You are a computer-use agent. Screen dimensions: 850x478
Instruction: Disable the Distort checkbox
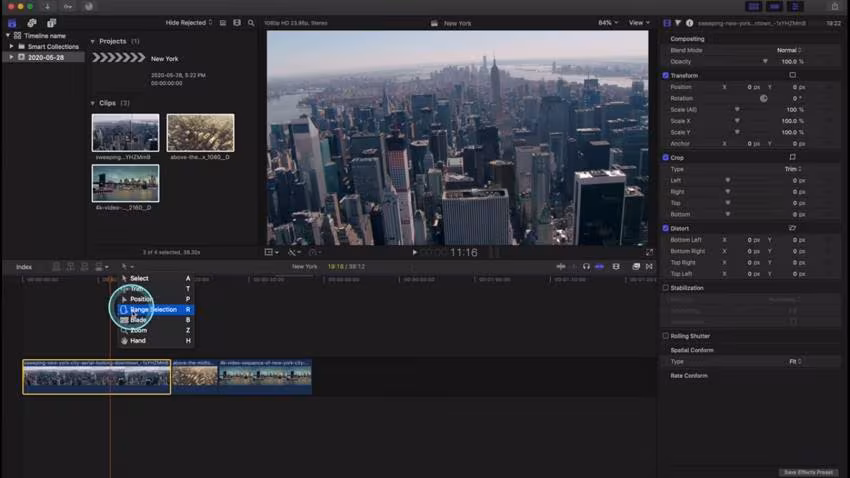tap(666, 228)
